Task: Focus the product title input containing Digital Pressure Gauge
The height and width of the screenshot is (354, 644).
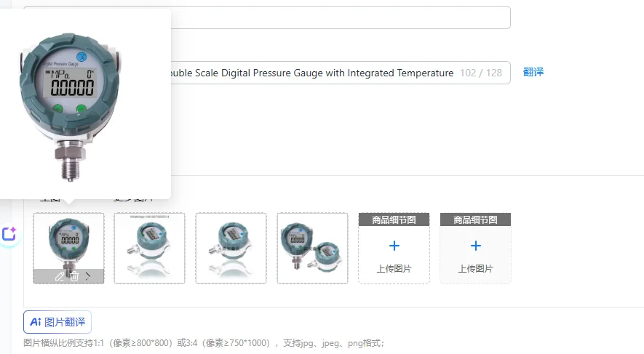Action: point(341,73)
